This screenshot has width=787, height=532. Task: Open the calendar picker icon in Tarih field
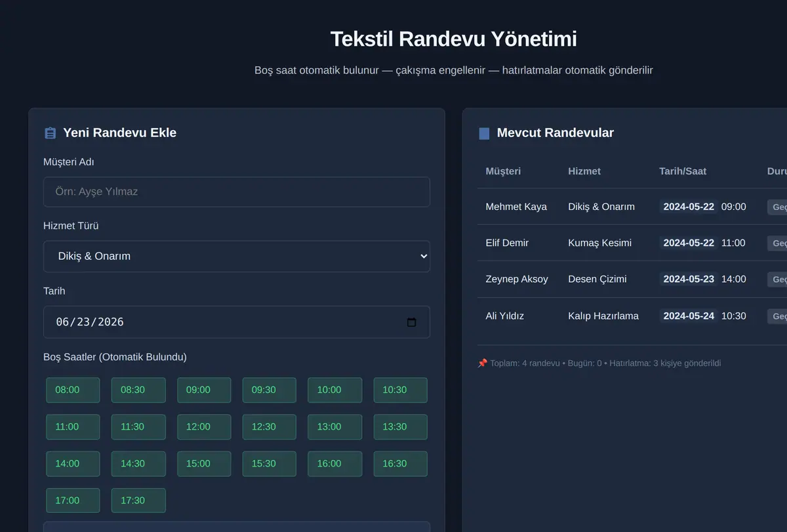click(x=412, y=322)
